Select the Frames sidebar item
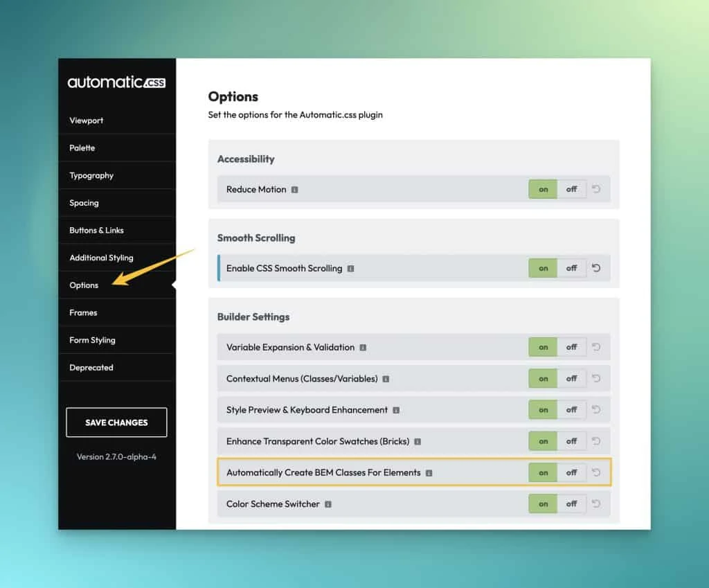Viewport: 709px width, 588px height. (x=83, y=312)
